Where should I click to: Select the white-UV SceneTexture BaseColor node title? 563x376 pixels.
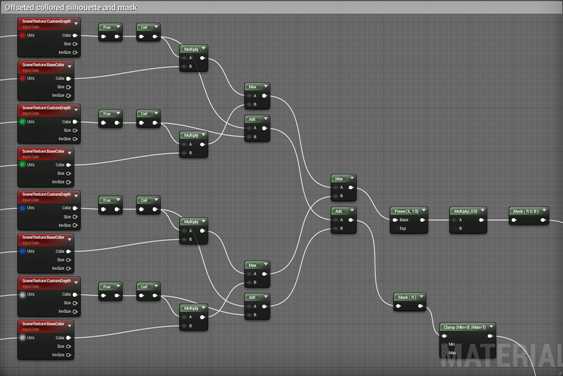point(43,324)
